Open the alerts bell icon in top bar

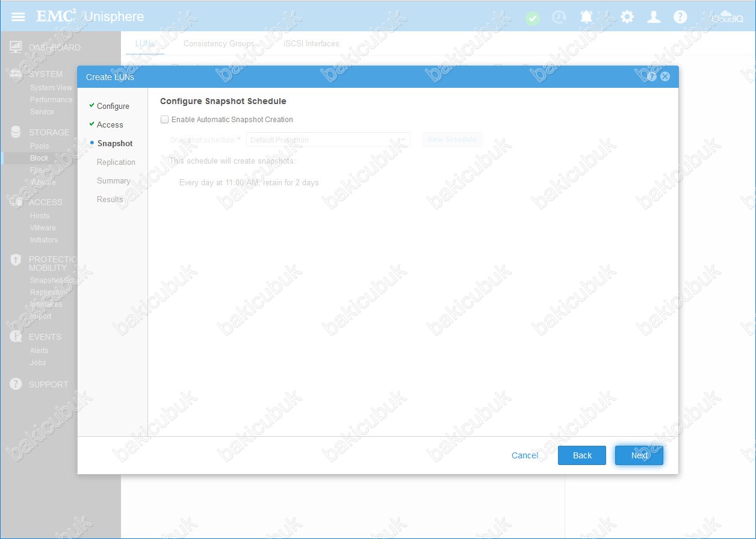(x=586, y=17)
